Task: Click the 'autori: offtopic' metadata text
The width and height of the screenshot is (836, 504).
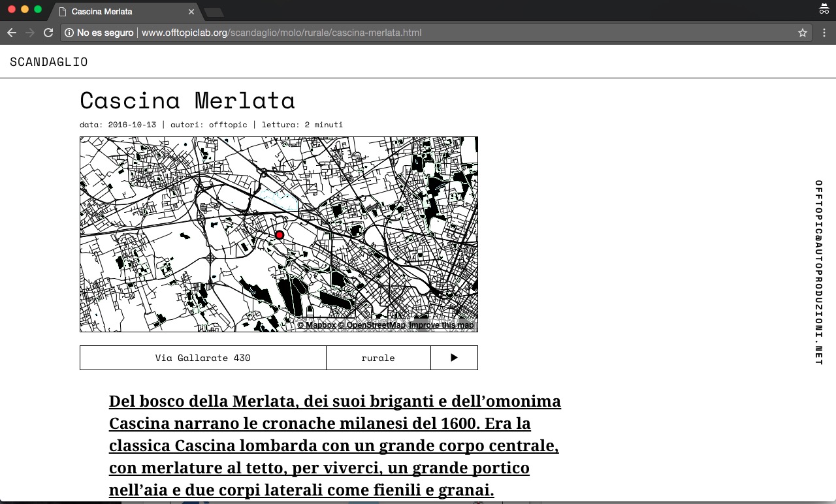Action: click(209, 125)
